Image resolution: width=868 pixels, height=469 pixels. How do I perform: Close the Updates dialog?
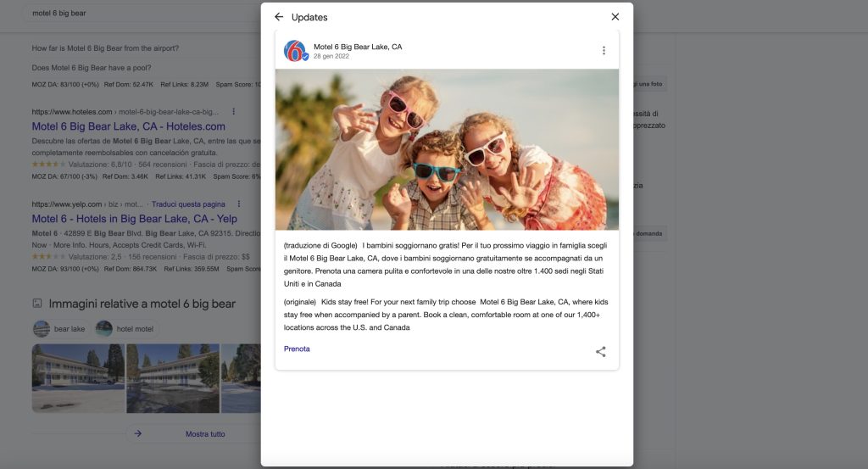[615, 17]
